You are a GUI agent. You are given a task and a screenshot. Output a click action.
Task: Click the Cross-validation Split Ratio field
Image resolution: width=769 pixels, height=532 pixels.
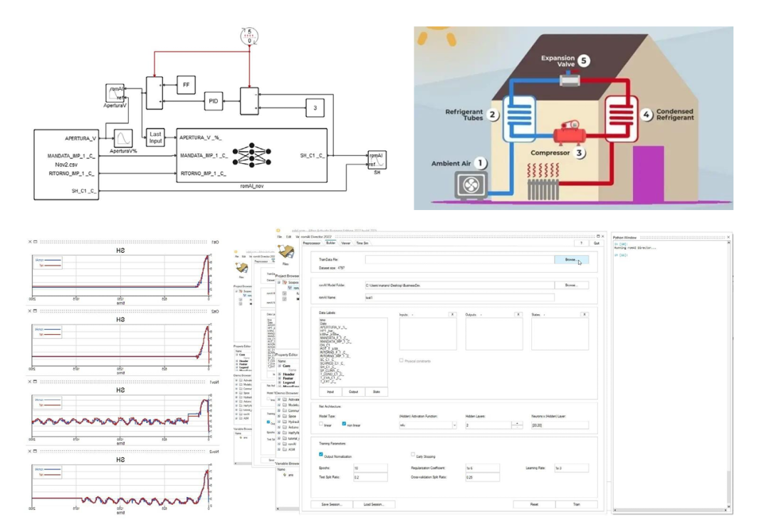tap(482, 477)
